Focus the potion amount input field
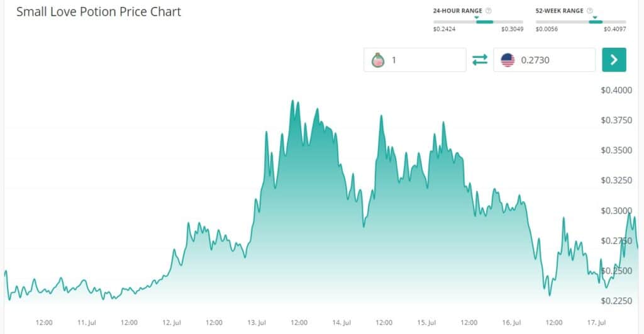Image resolution: width=644 pixels, height=334 pixels. (x=425, y=60)
